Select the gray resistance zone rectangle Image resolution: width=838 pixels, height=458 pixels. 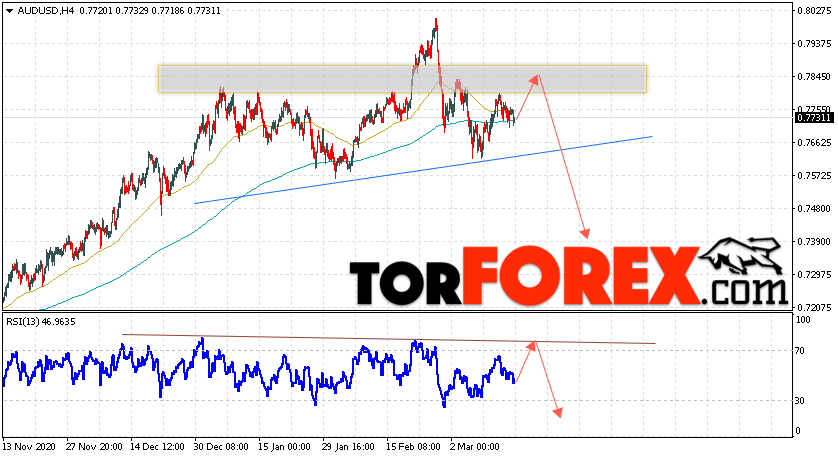pyautogui.click(x=402, y=79)
